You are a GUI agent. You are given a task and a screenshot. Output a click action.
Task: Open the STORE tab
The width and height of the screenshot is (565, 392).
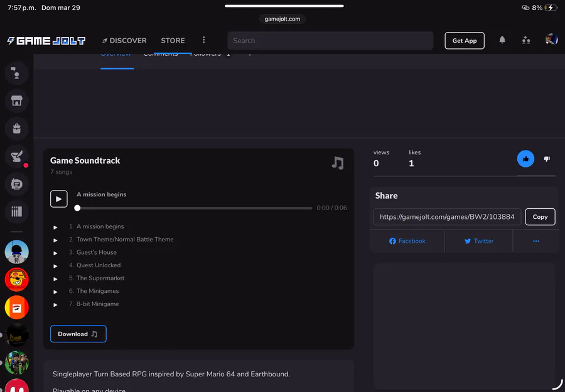point(173,41)
